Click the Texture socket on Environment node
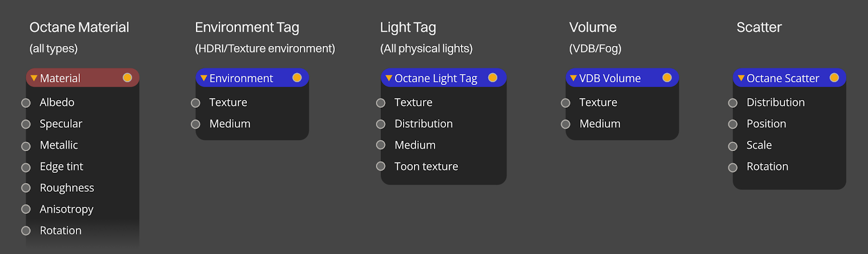The image size is (868, 254). point(195,103)
